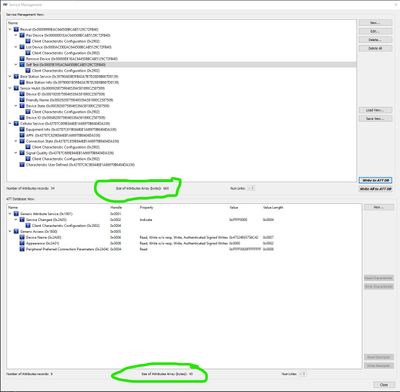The width and height of the screenshot is (400, 392).
Task: Collapse the List Device node
Action: pyautogui.click(x=16, y=47)
